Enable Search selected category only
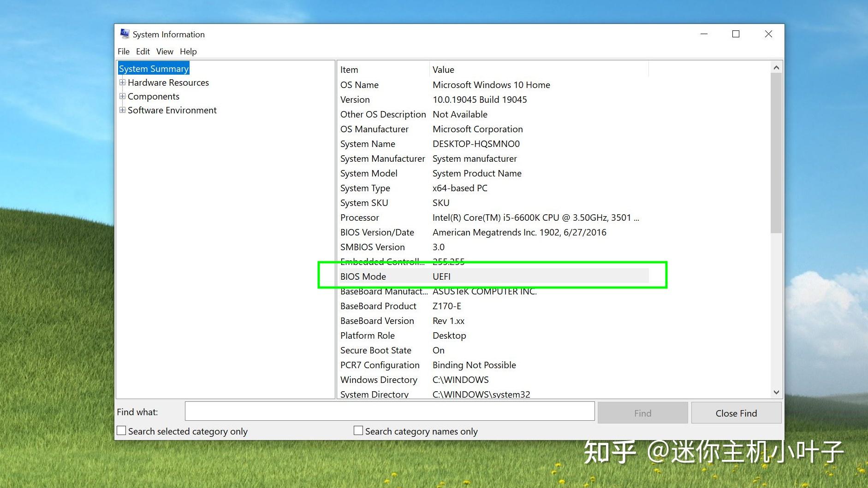868x488 pixels. 121,430
